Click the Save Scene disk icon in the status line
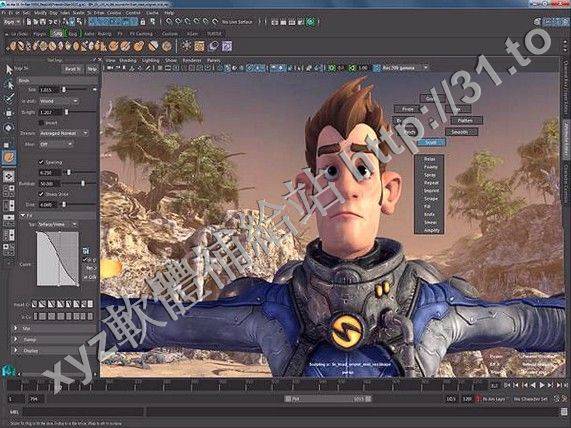This screenshot has height=428, width=571. click(x=43, y=22)
